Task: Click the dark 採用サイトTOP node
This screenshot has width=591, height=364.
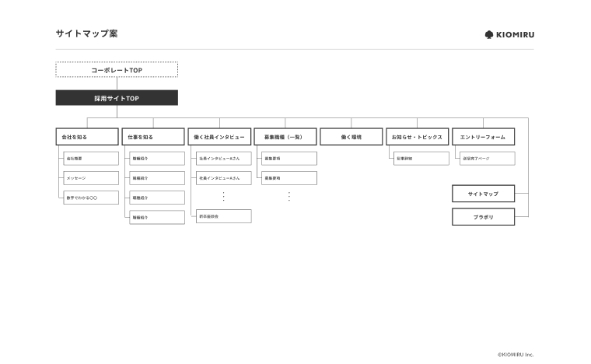Action: pyautogui.click(x=117, y=98)
